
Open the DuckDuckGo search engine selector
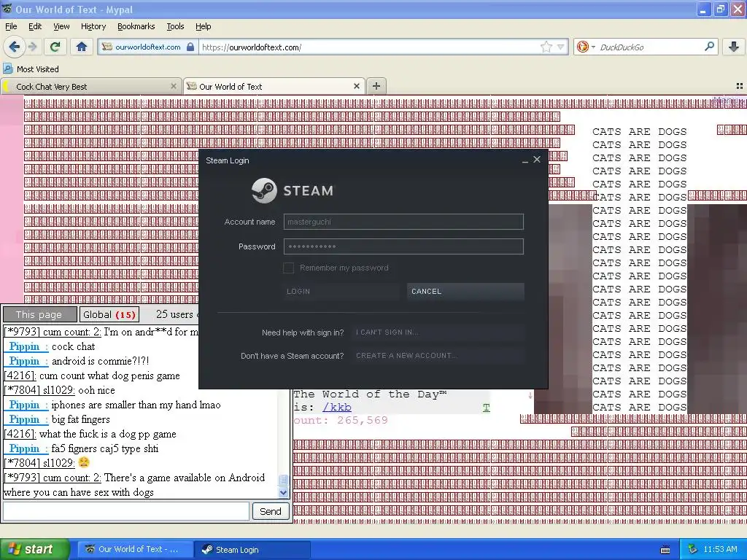pyautogui.click(x=586, y=47)
